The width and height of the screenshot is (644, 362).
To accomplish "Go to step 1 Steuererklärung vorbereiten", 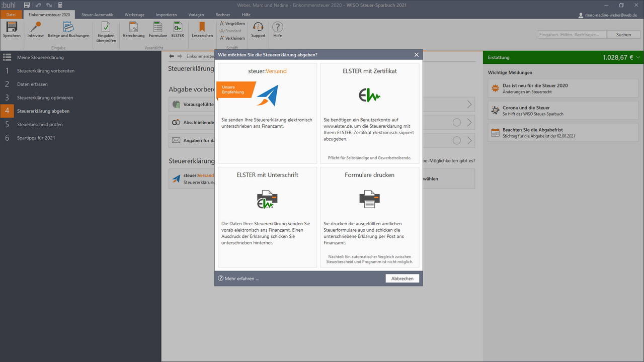I will (x=80, y=71).
